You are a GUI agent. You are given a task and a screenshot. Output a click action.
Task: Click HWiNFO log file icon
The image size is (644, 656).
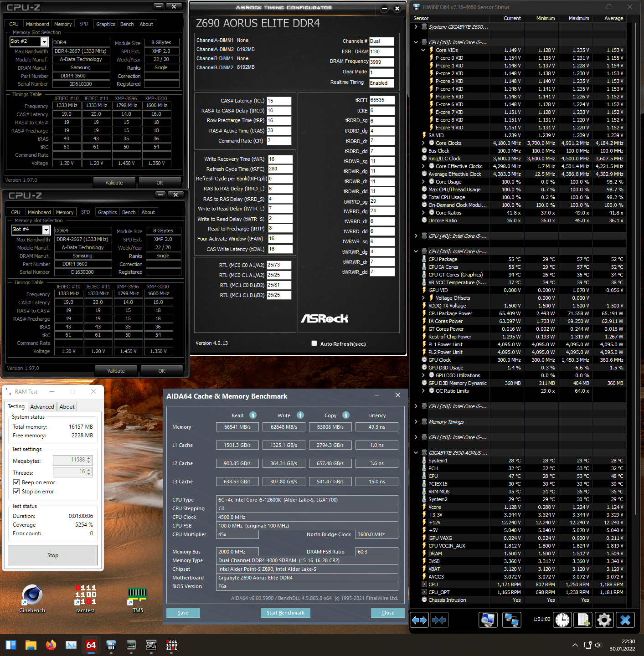583,620
